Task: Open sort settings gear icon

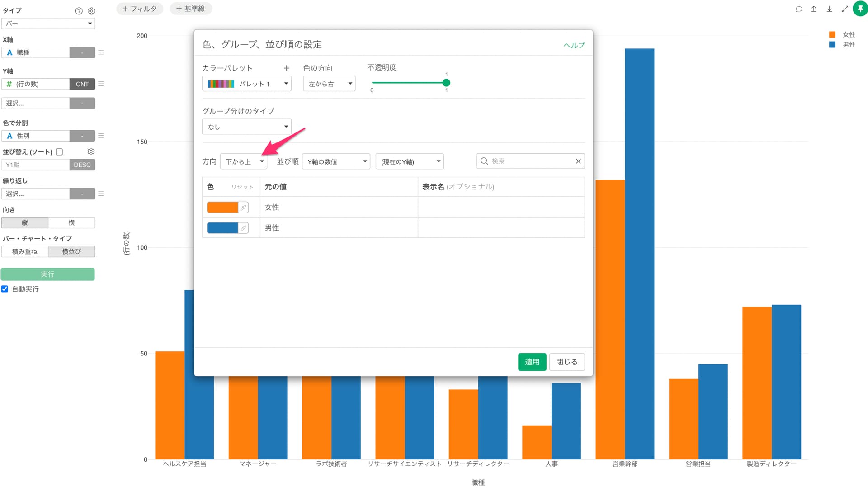Action: 91,151
